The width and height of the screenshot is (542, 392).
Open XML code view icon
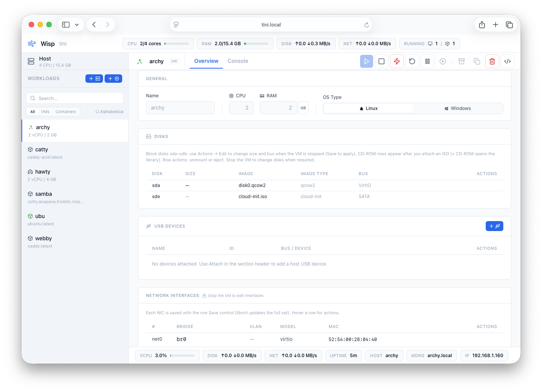pyautogui.click(x=508, y=61)
